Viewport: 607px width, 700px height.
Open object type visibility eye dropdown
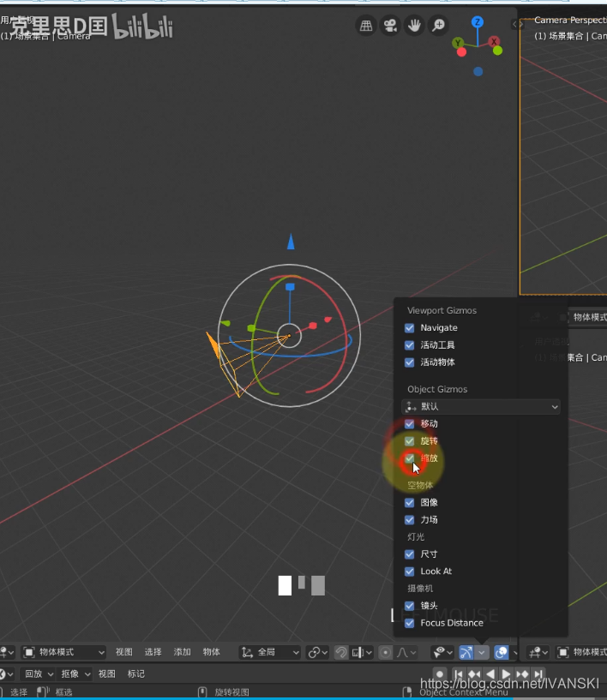pos(442,652)
